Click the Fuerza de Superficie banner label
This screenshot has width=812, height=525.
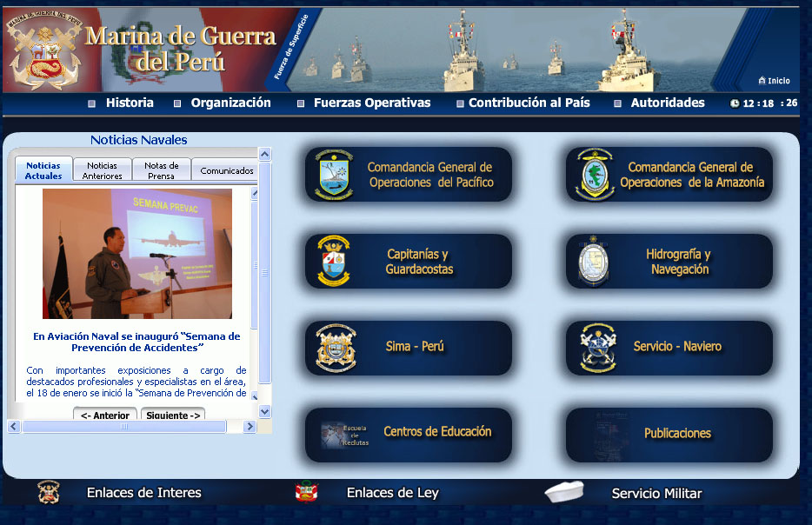pyautogui.click(x=291, y=47)
